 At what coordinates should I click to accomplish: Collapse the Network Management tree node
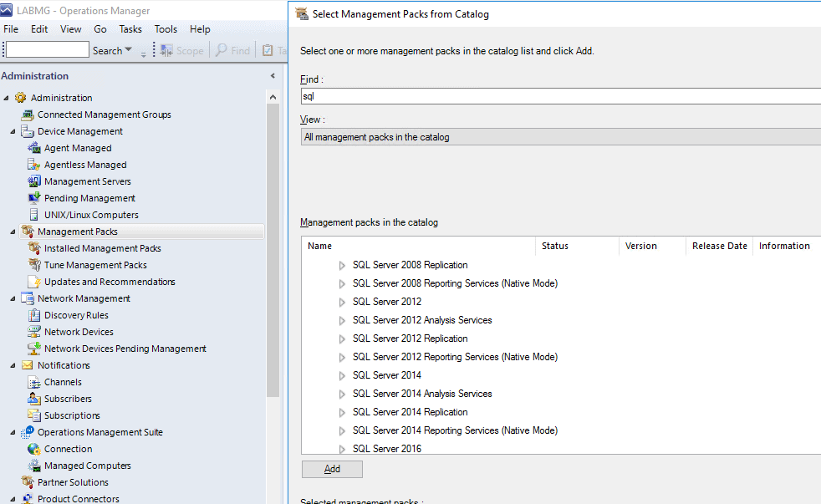tap(13, 298)
